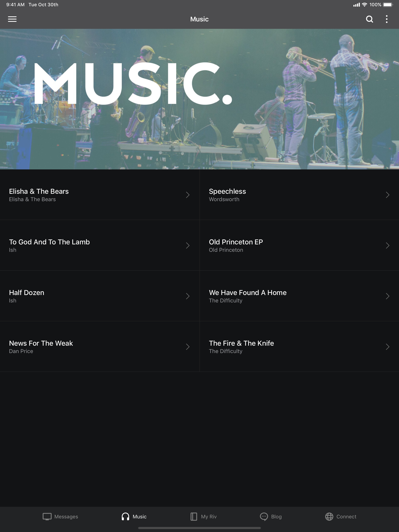Tap the 100% battery percentage text
The width and height of the screenshot is (399, 532).
click(x=375, y=4)
